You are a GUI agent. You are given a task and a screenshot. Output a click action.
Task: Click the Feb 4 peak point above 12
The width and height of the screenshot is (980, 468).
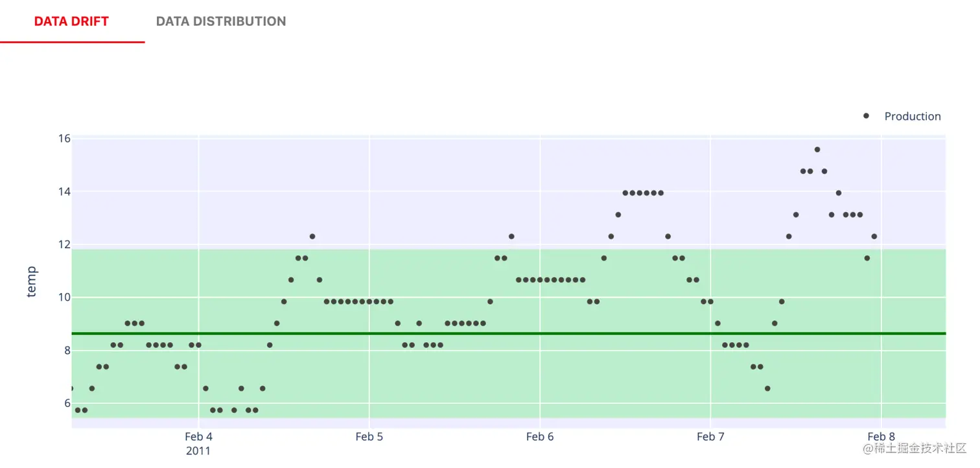[x=312, y=237]
